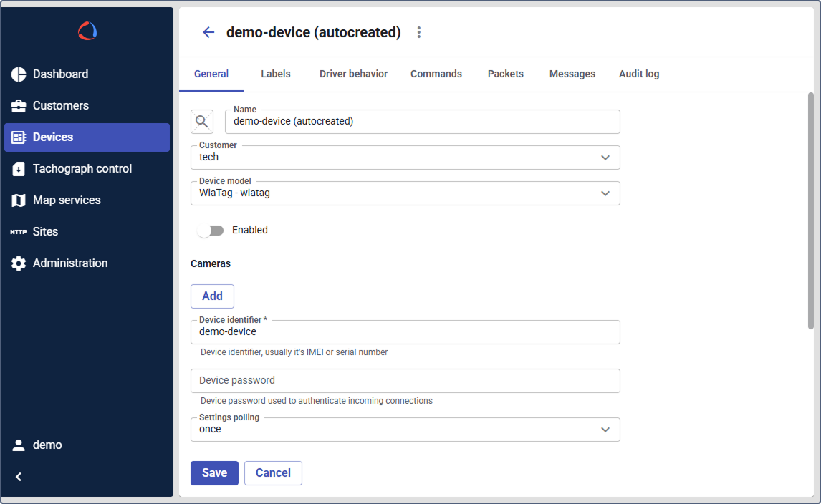The width and height of the screenshot is (821, 504).
Task: Expand the Customer dropdown
Action: click(605, 157)
